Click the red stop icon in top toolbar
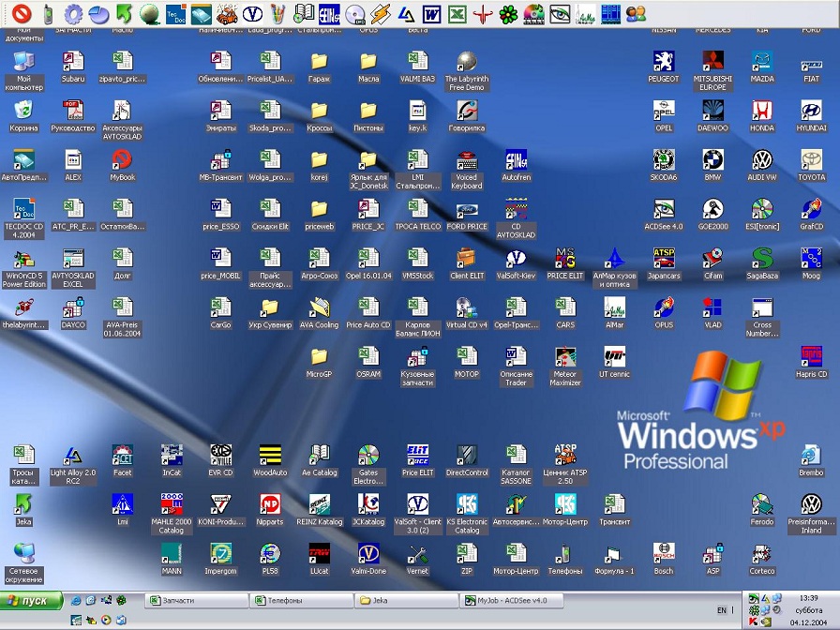The height and width of the screenshot is (630, 840). (x=22, y=13)
